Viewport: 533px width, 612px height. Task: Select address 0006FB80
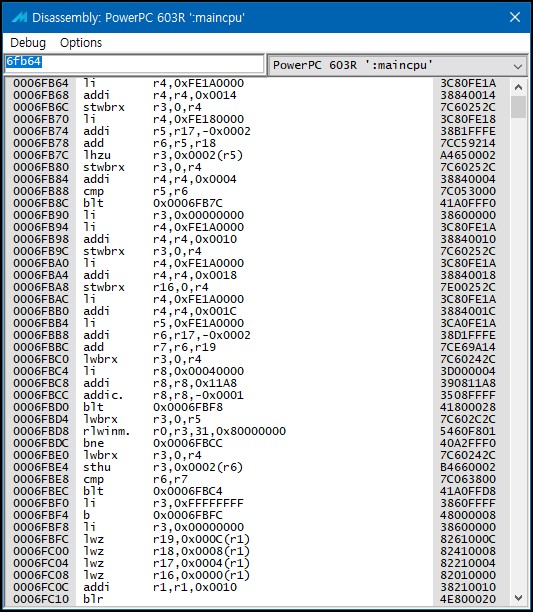click(x=41, y=167)
